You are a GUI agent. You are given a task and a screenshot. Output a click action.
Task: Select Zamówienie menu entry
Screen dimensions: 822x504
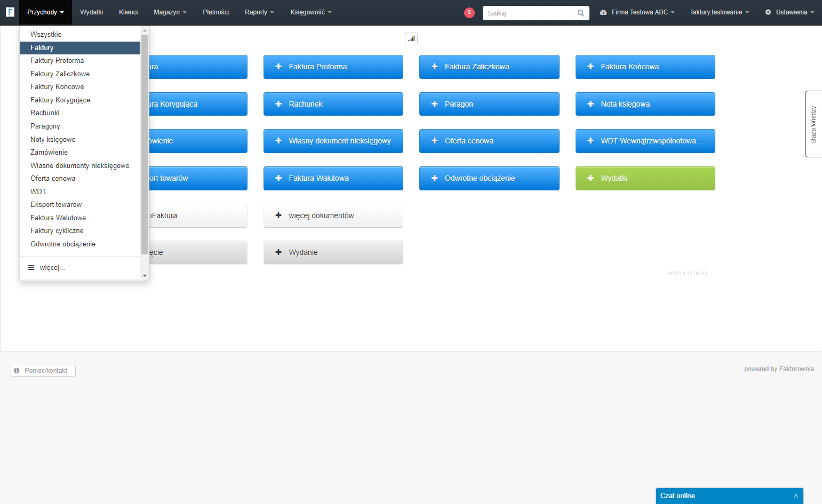(x=80, y=153)
